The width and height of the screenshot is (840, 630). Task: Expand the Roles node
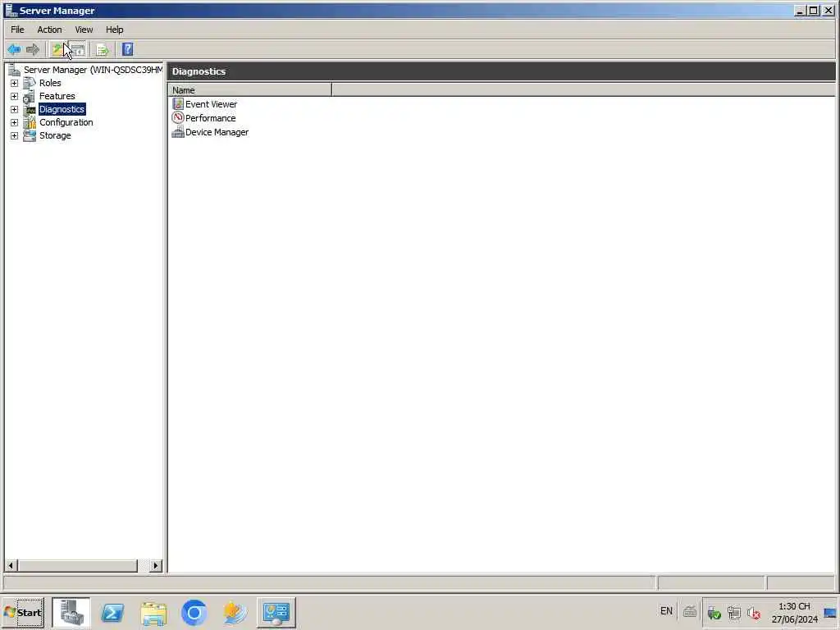(15, 83)
